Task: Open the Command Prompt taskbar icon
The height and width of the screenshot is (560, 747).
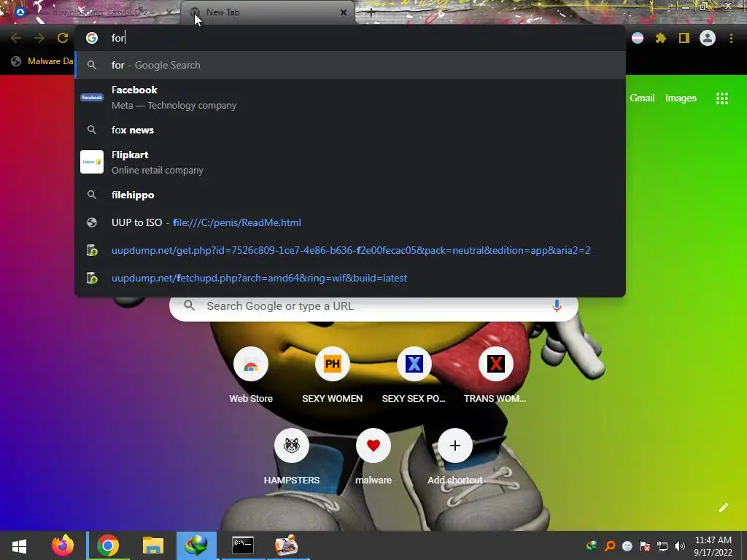Action: pos(242,545)
